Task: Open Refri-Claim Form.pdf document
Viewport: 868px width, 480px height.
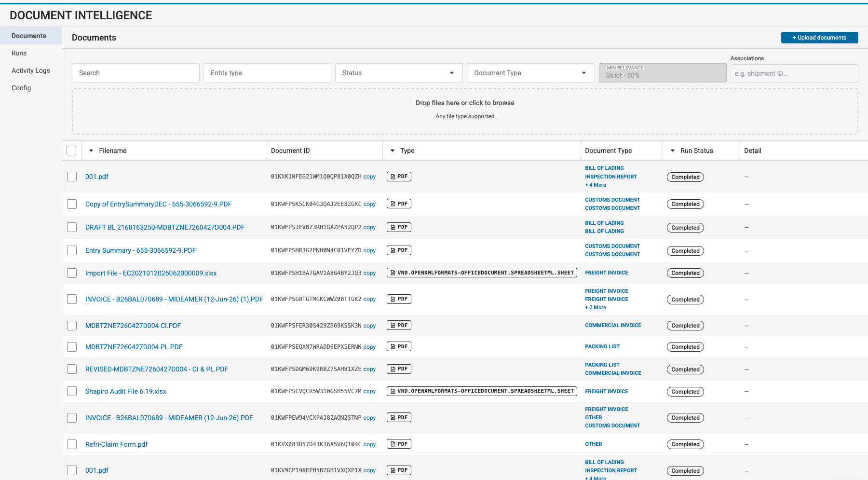Action: [x=116, y=444]
